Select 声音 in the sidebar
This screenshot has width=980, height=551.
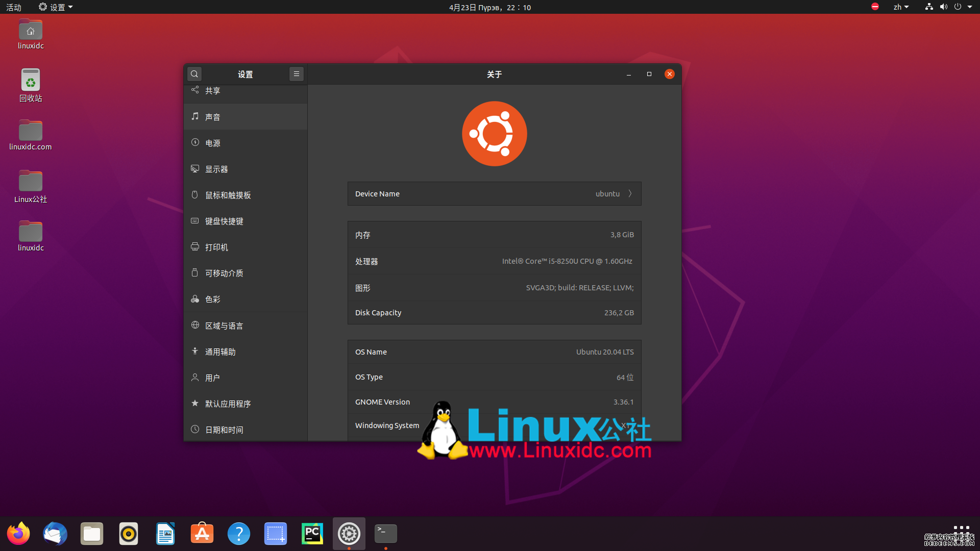coord(246,117)
